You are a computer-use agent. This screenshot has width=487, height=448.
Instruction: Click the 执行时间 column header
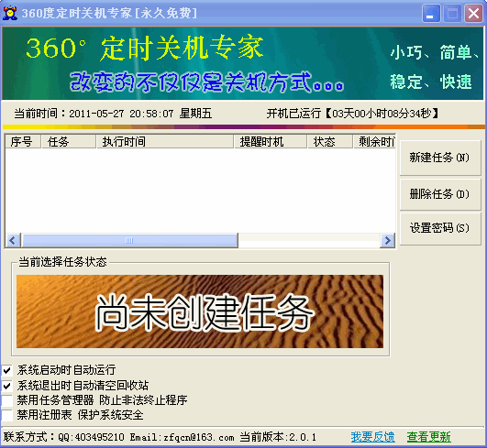(165, 142)
